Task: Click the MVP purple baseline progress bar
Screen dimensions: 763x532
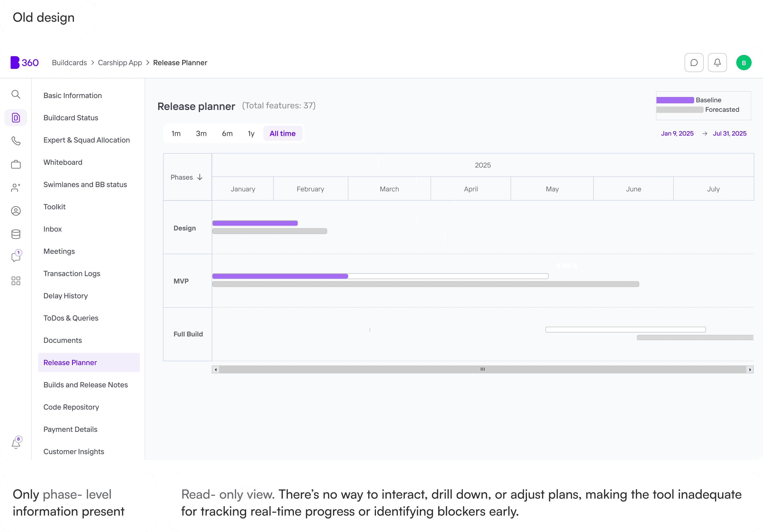Action: coord(280,276)
